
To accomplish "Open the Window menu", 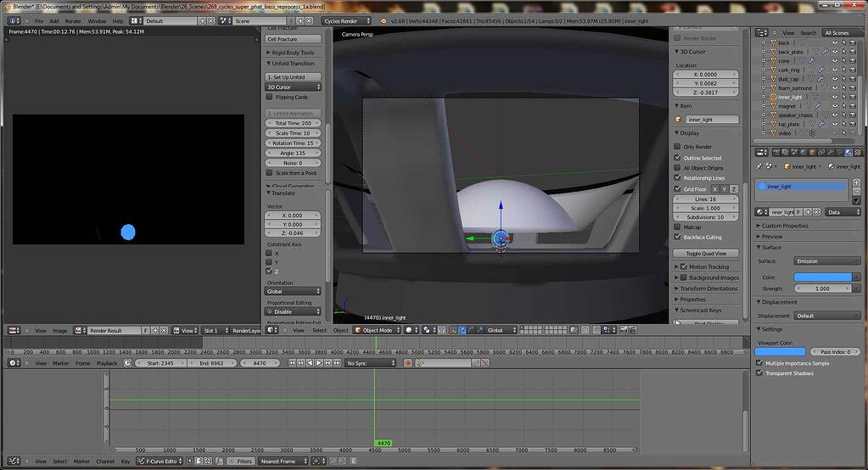I will tap(97, 21).
